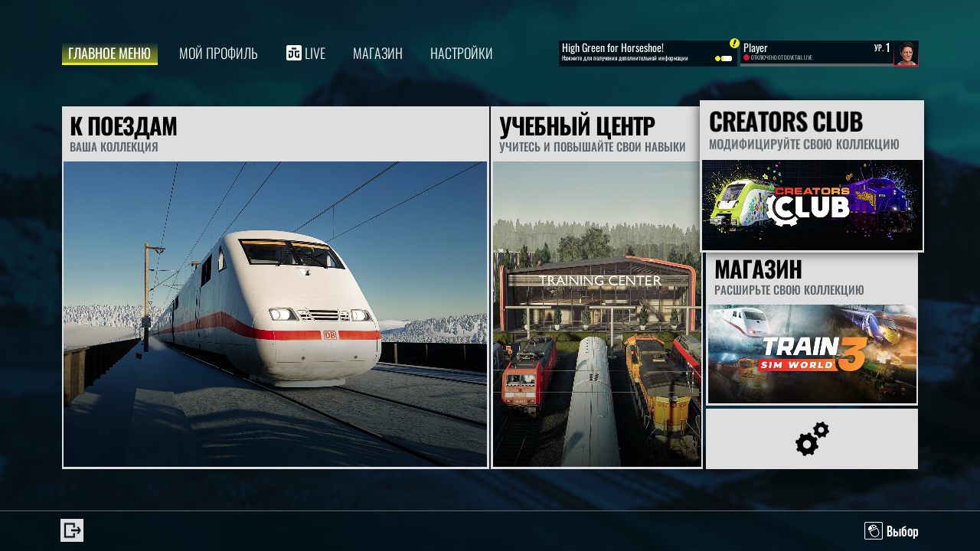Go to the Настройки tab

click(x=461, y=54)
